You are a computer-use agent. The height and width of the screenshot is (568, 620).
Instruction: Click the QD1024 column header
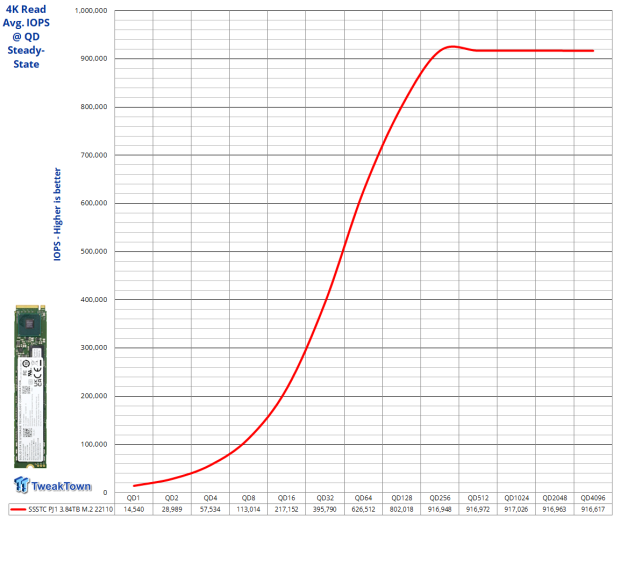(516, 498)
